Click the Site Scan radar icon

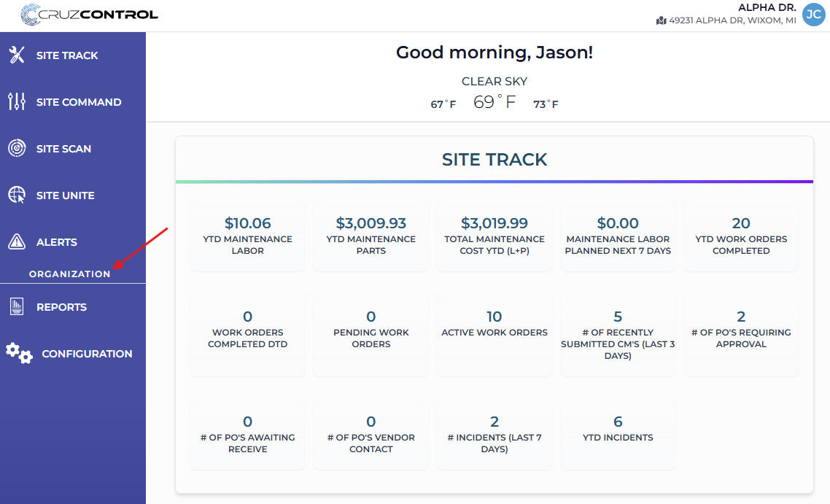17,149
